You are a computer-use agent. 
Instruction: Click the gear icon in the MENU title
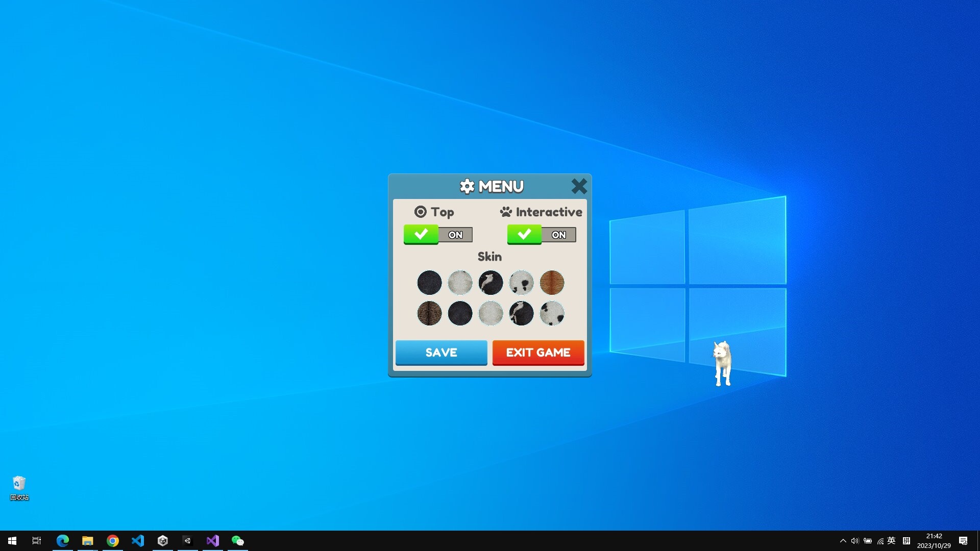[467, 186]
